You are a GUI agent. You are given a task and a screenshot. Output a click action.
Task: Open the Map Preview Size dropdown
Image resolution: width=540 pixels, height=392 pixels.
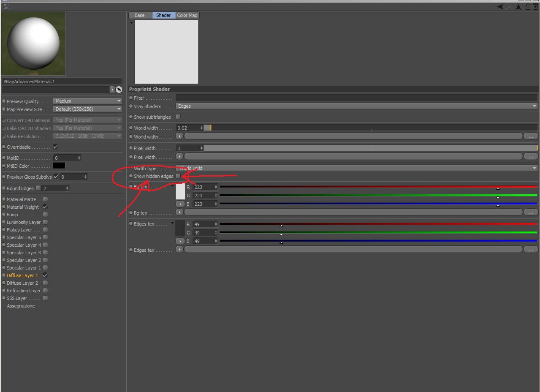coord(88,109)
